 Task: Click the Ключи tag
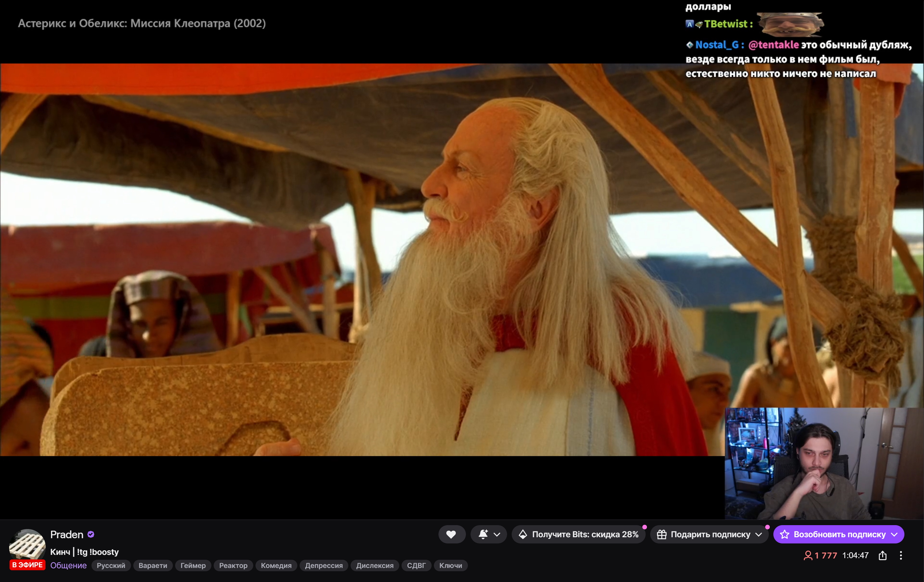(451, 565)
